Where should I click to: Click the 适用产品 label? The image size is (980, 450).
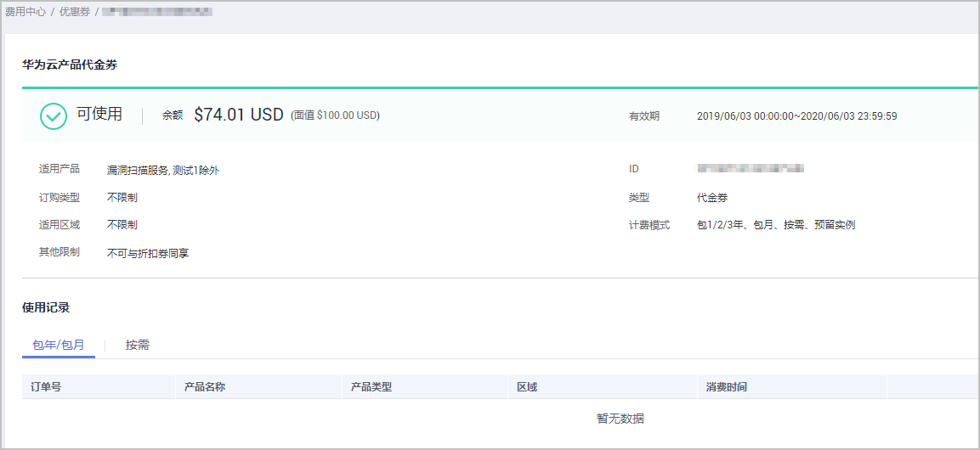(59, 168)
